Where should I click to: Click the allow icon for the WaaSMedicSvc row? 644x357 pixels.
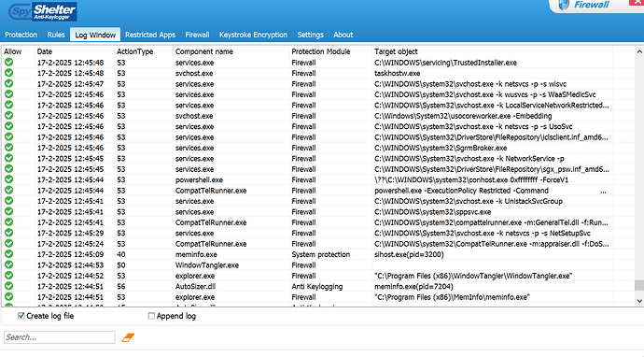[8, 94]
